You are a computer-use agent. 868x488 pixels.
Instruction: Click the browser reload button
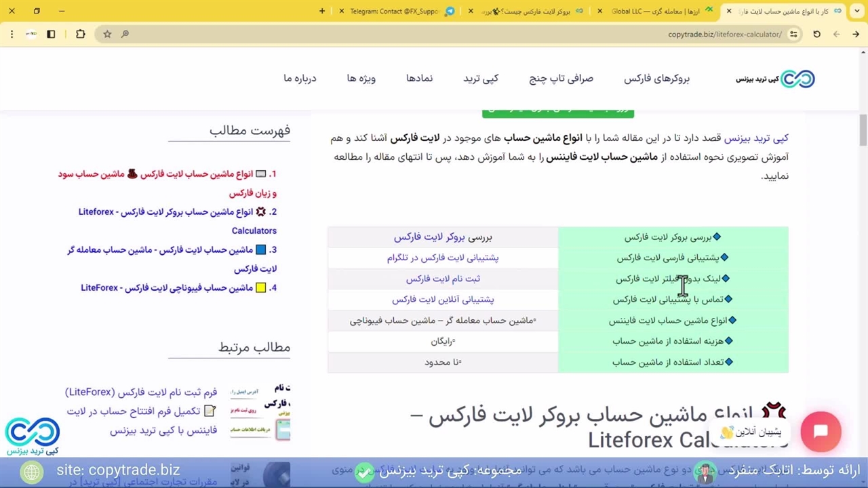[816, 34]
